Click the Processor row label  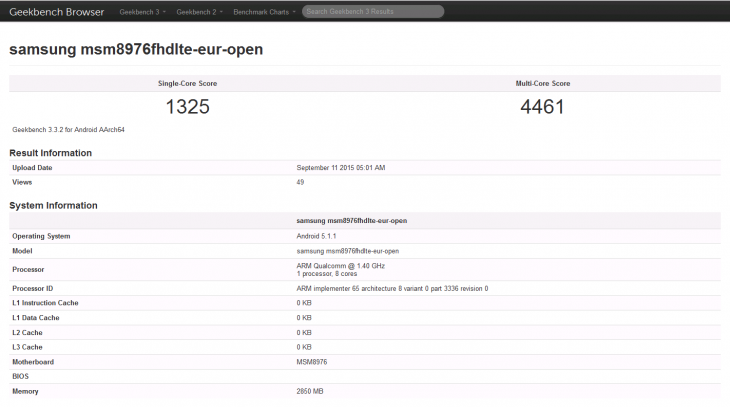pyautogui.click(x=28, y=269)
